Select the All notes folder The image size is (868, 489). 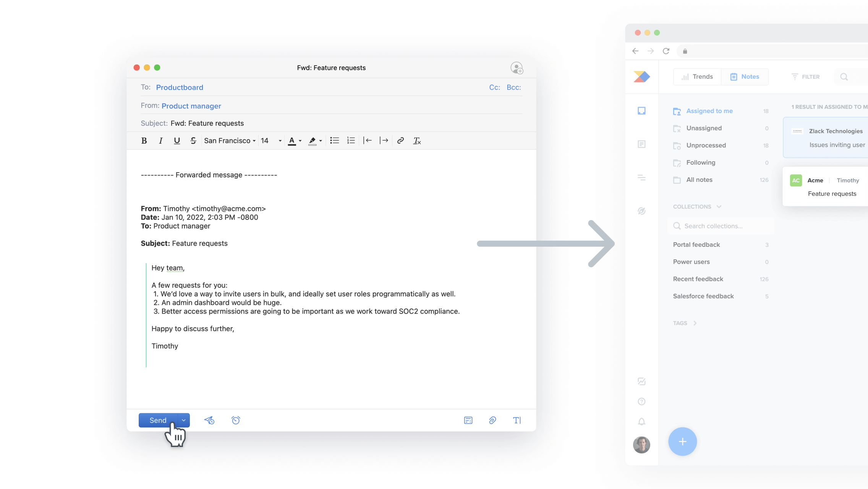(721, 180)
